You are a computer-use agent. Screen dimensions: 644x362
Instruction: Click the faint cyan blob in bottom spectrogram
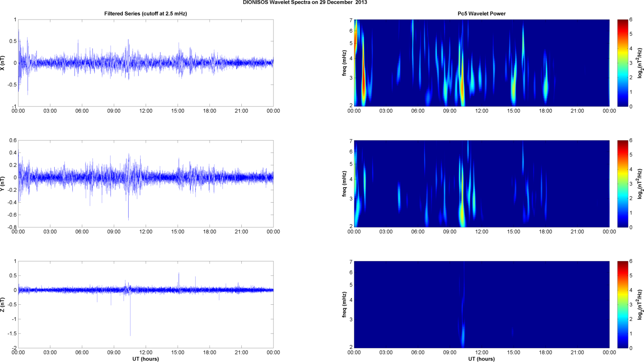coord(463,335)
